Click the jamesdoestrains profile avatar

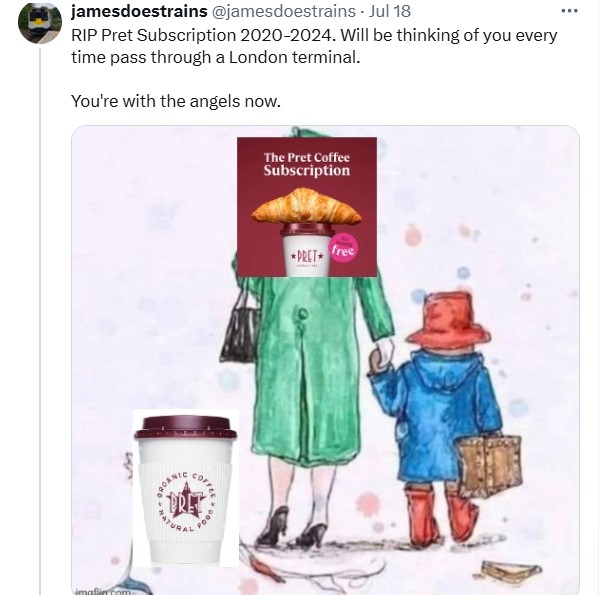tap(40, 23)
